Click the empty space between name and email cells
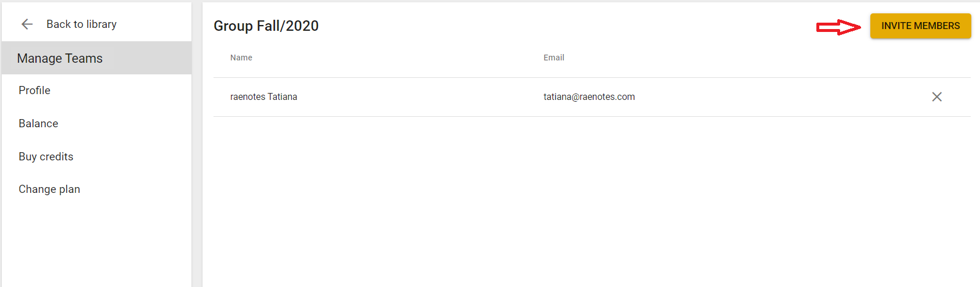The height and width of the screenshot is (287, 980). point(420,97)
